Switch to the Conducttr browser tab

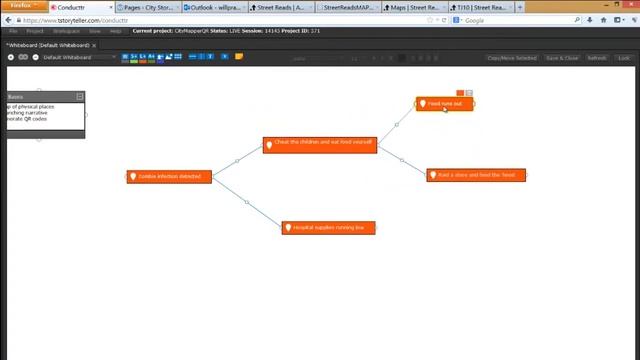coord(82,7)
